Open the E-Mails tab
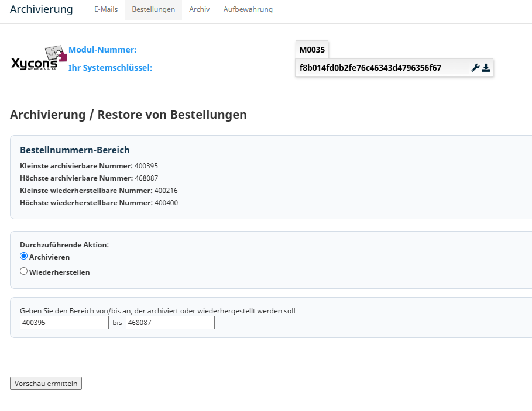 tap(106, 9)
